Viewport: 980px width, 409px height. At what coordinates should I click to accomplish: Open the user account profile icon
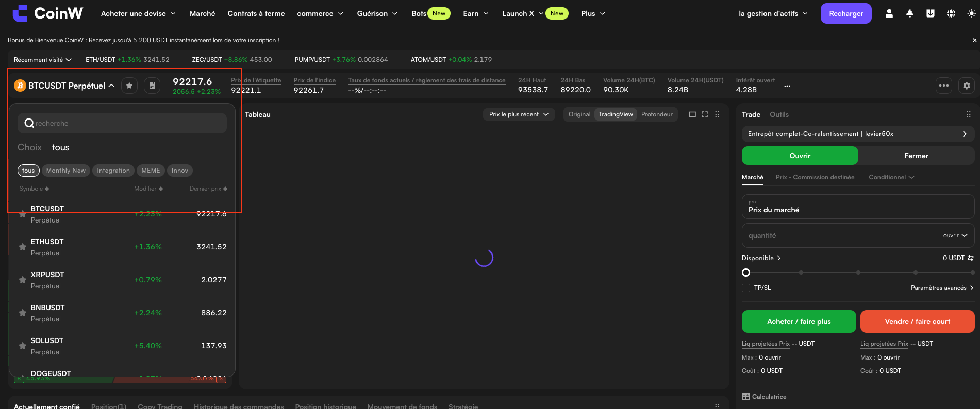889,13
